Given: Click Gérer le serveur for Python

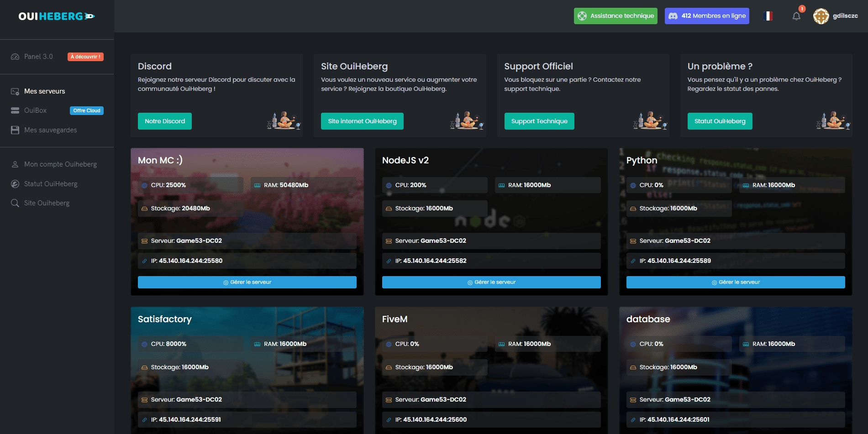Looking at the screenshot, I should coord(736,282).
